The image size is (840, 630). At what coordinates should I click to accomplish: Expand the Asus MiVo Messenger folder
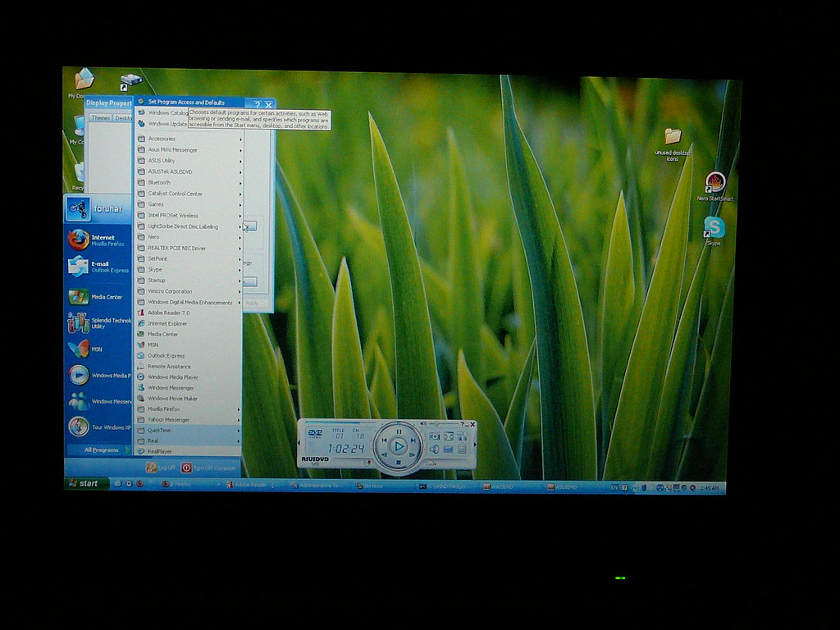tap(189, 150)
